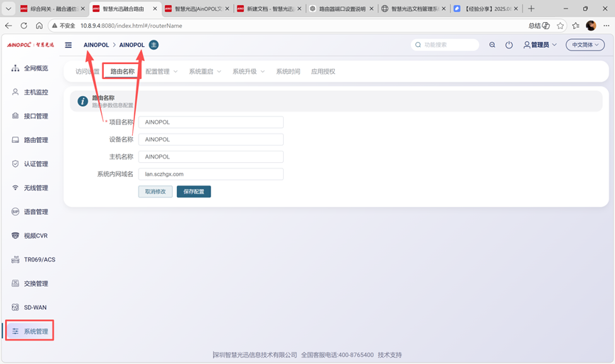This screenshot has width=615, height=364.
Task: Click the 系统内网域名 input field
Action: pyautogui.click(x=210, y=174)
